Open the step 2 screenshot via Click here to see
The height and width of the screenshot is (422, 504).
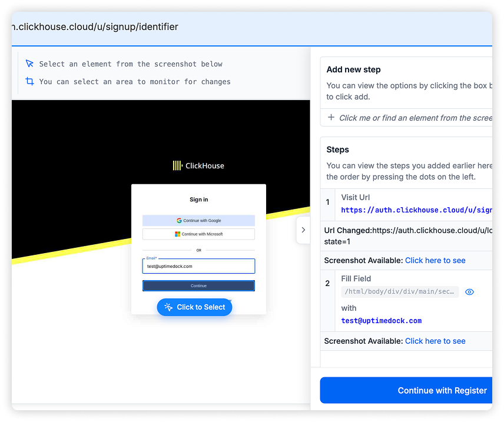(435, 341)
